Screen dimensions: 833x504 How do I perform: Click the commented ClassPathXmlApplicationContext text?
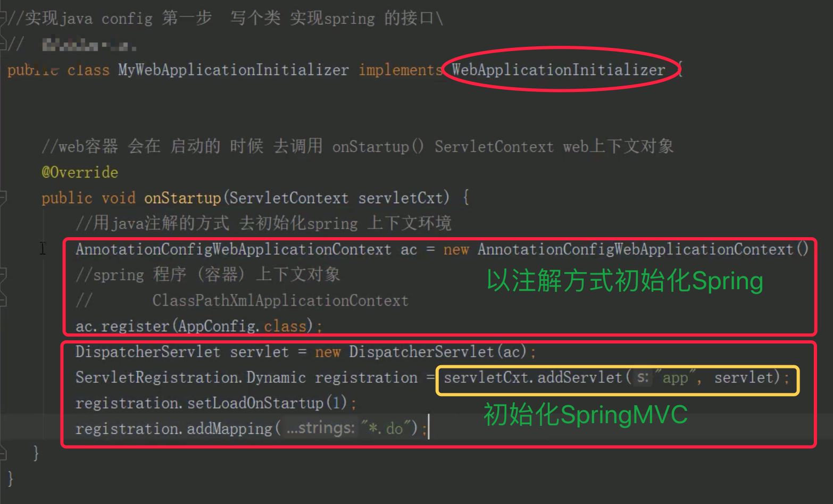pos(280,300)
